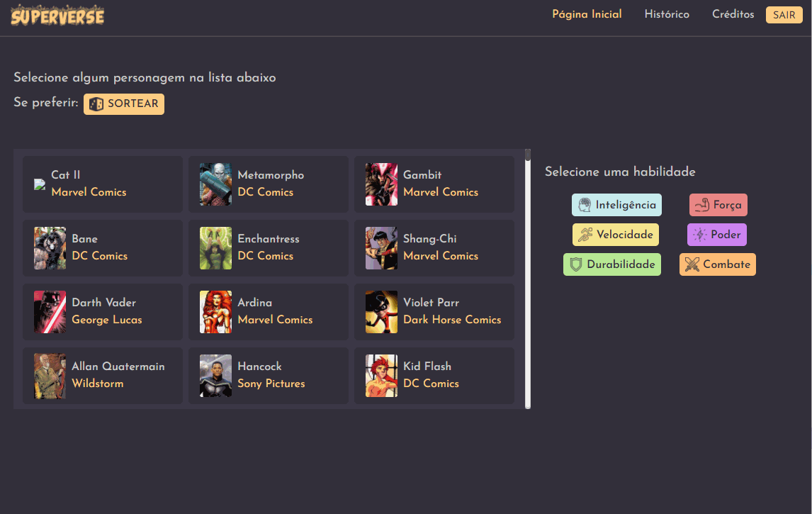The image size is (812, 514).
Task: Click the name Darth Vader
Action: 103,303
